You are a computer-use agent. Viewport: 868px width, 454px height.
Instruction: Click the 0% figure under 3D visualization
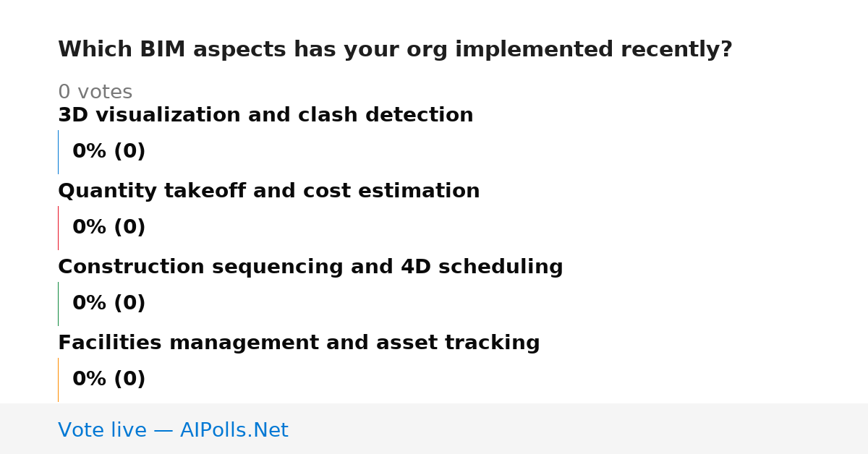pos(89,152)
